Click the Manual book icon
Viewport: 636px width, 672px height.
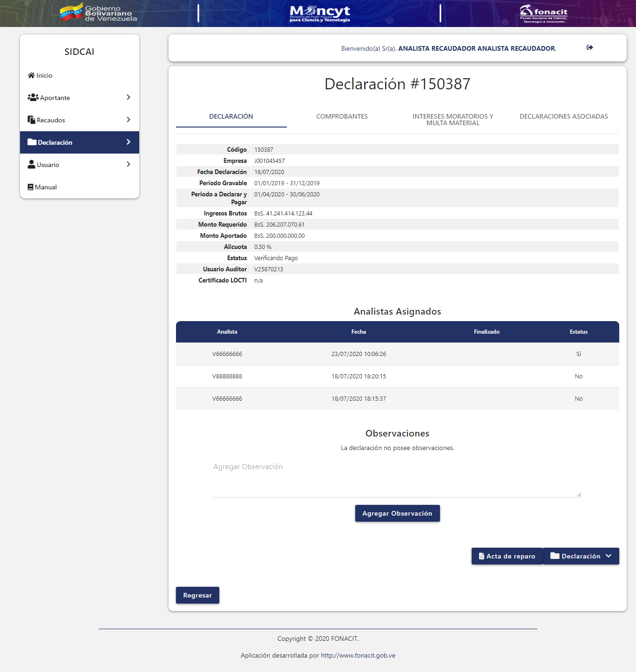tap(30, 187)
